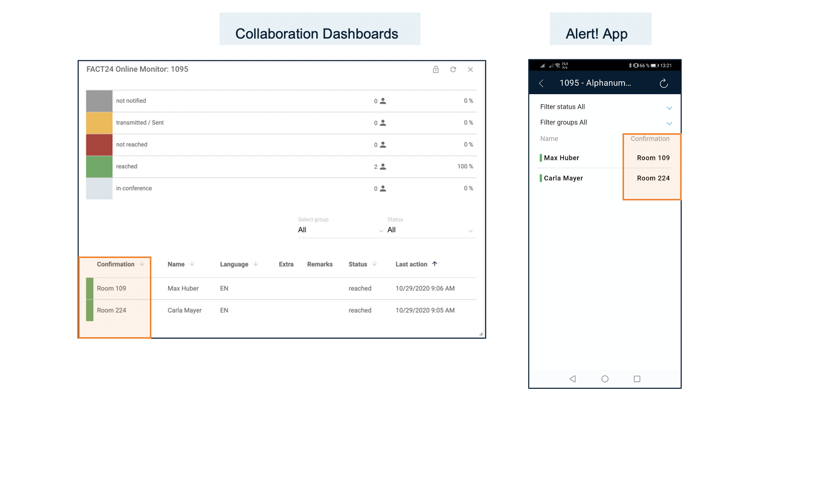820x504 pixels.
Task: Click 'reached' status in Max Huber row
Action: 360,289
